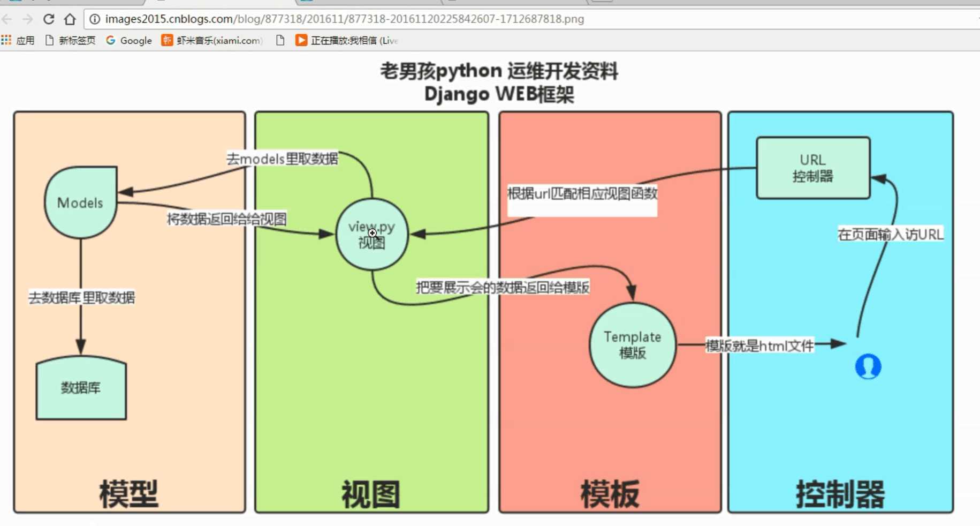Click the Template 模版 circle
980x526 pixels.
pos(633,345)
